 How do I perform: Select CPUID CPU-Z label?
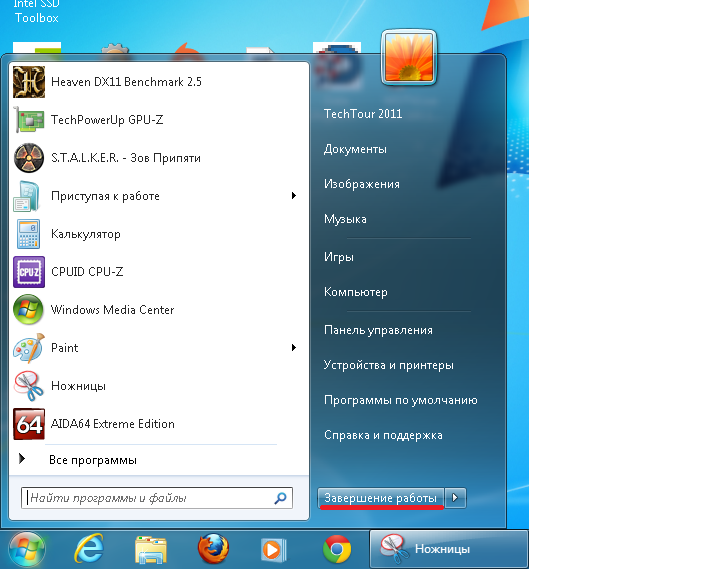tap(87, 272)
